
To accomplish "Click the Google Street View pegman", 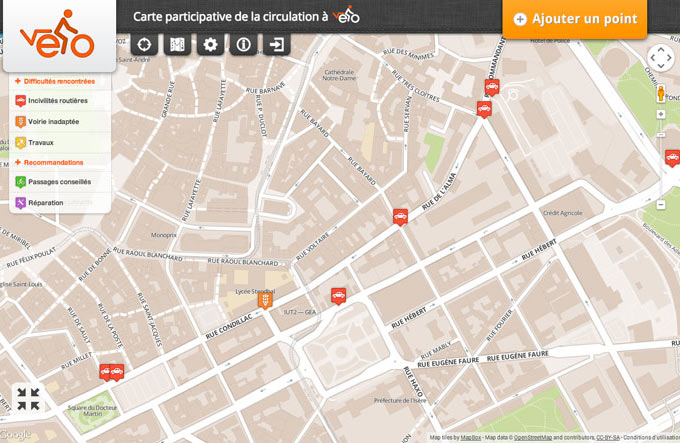I will click(660, 94).
